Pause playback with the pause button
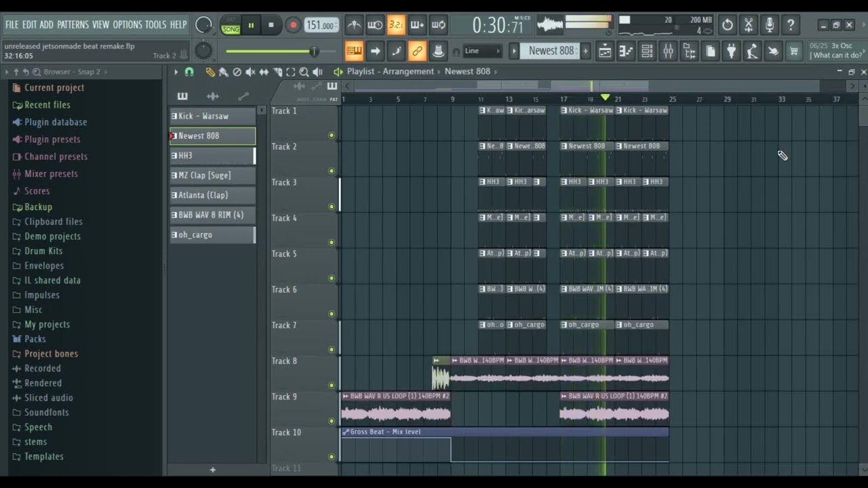The height and width of the screenshot is (488, 868). click(x=251, y=26)
